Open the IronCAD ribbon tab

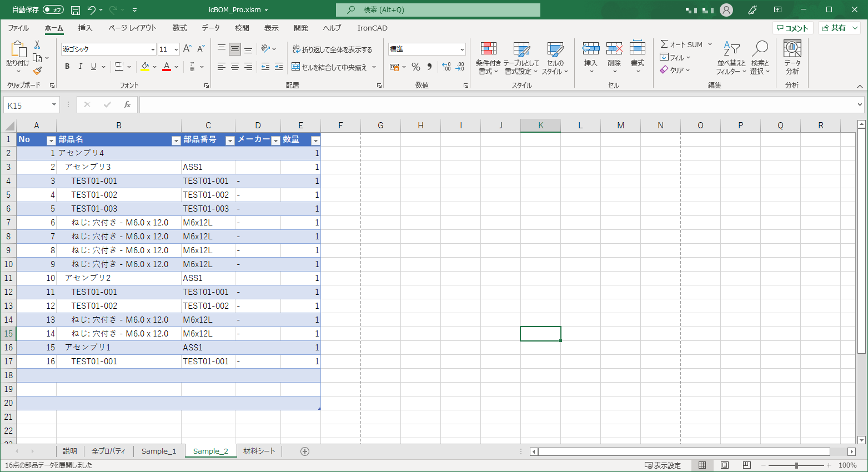click(x=372, y=28)
